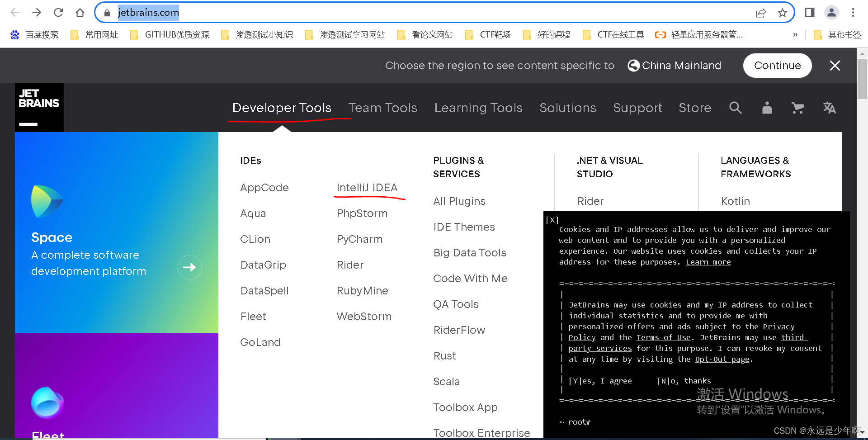
Task: Open the 渗透测试学习网站 bookmark folder
Action: click(345, 35)
